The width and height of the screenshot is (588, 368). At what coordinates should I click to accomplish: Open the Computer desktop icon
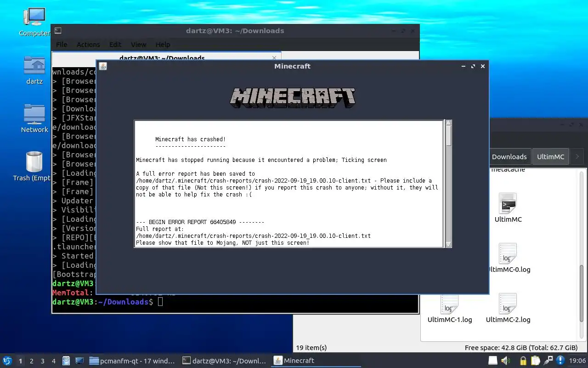coord(34,22)
